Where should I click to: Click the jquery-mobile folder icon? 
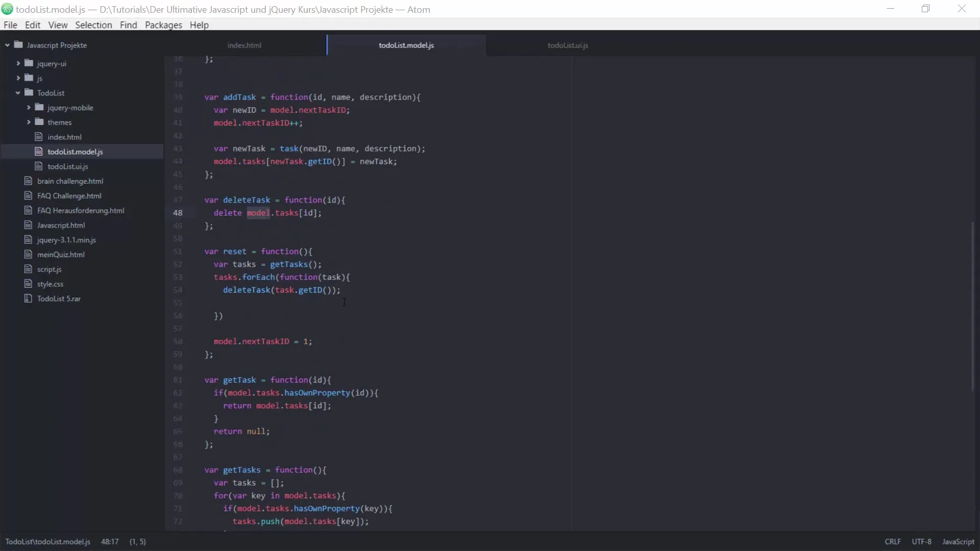click(x=39, y=108)
